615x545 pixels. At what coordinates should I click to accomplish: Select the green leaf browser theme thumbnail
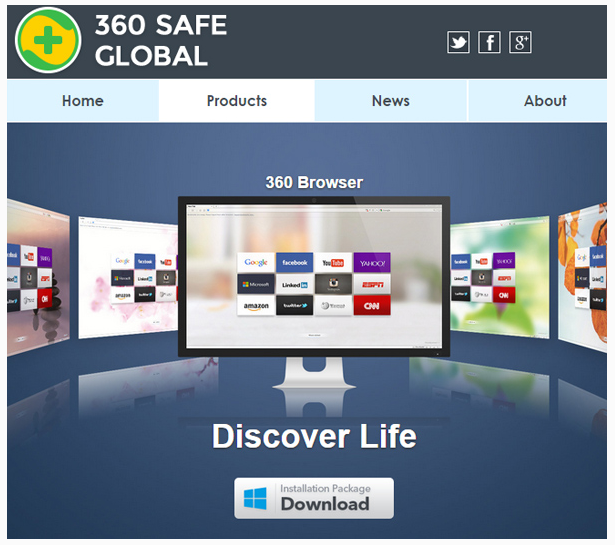pos(500,278)
